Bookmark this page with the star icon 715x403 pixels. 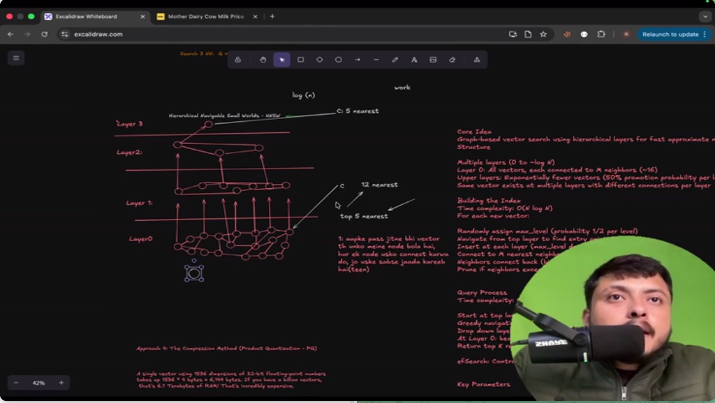pos(543,34)
